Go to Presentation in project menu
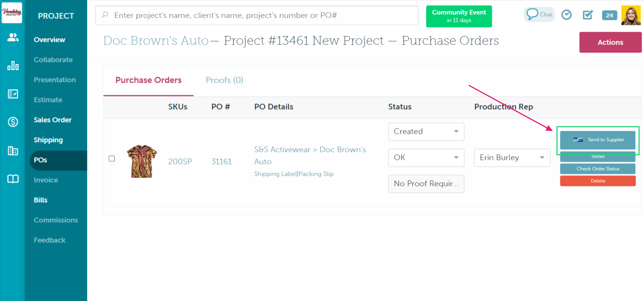 pos(54,80)
